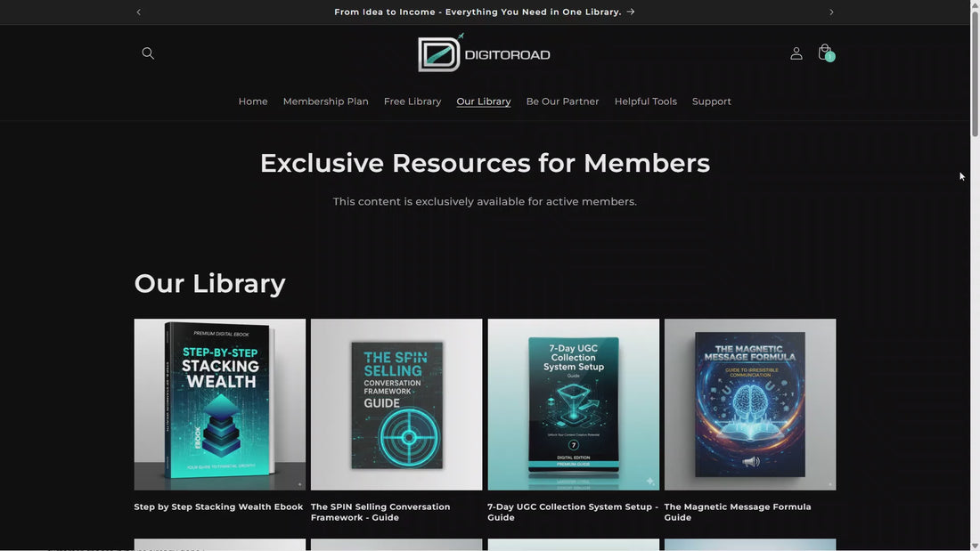Select 7-Day UGC Collection cover image
Screen dimensions: 980x551
tap(574, 404)
